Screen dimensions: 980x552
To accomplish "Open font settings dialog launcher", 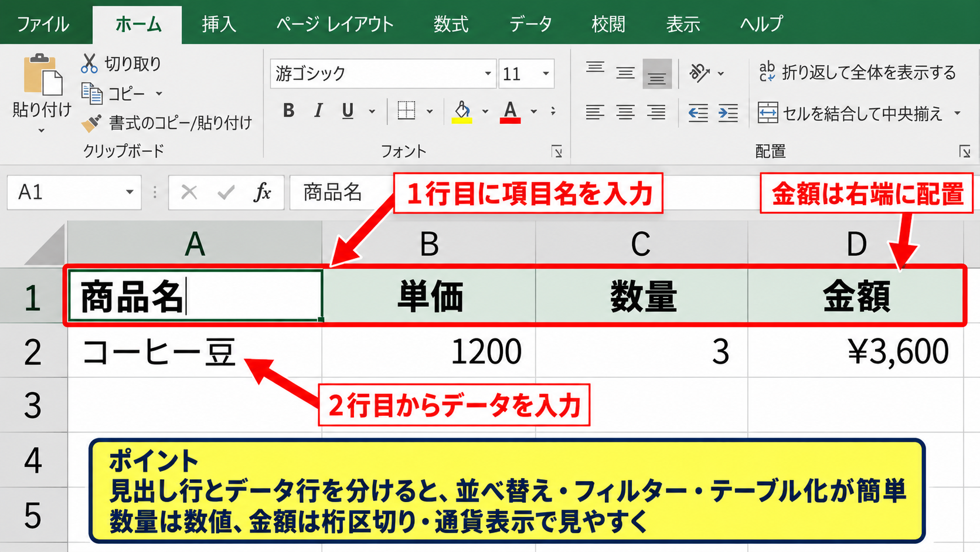I will [x=557, y=152].
